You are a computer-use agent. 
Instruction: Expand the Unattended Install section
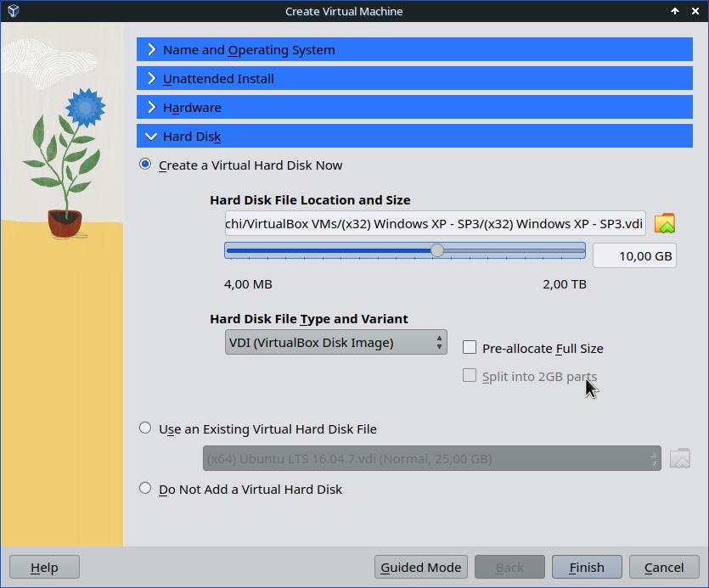(414, 78)
